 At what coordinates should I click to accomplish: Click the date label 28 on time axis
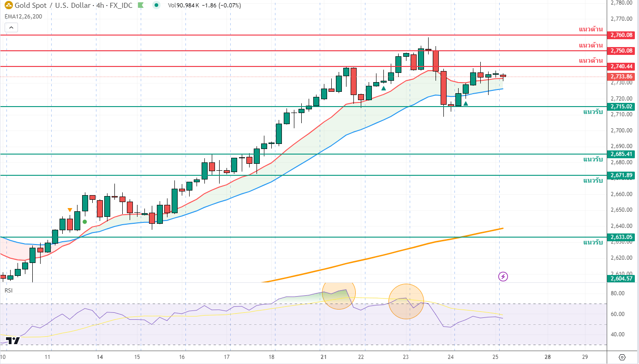(x=548, y=357)
